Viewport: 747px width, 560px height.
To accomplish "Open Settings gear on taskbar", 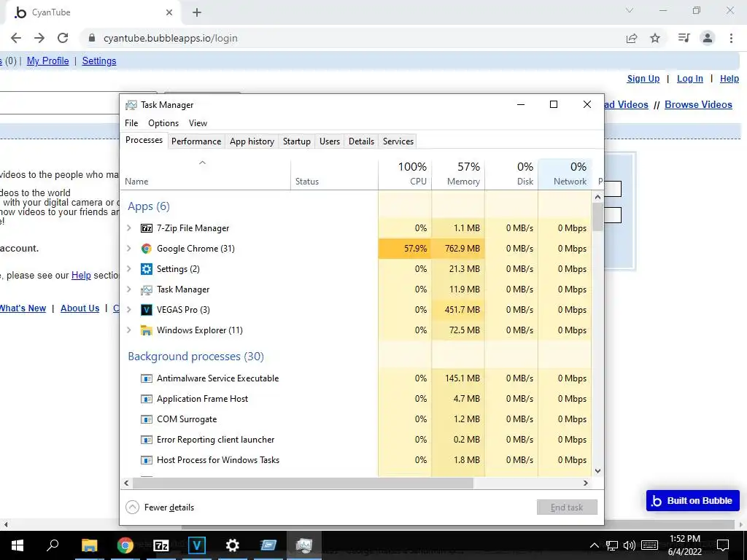I will coord(233,545).
